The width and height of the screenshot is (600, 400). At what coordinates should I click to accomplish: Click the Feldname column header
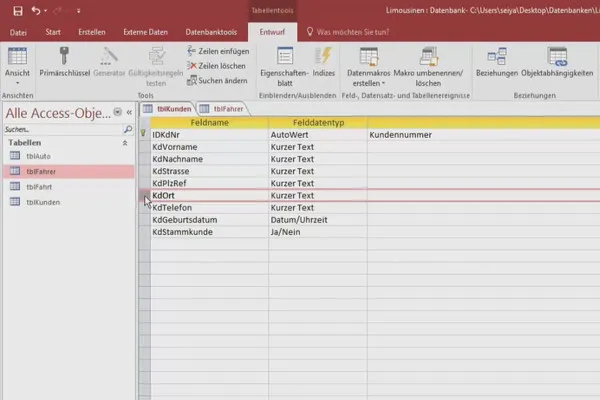[x=209, y=123]
